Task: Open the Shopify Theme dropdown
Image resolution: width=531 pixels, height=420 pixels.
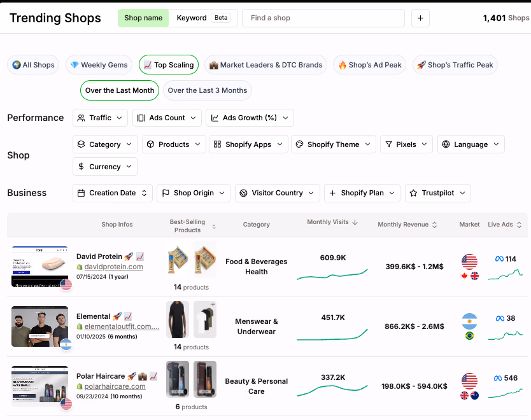Action: pyautogui.click(x=334, y=144)
